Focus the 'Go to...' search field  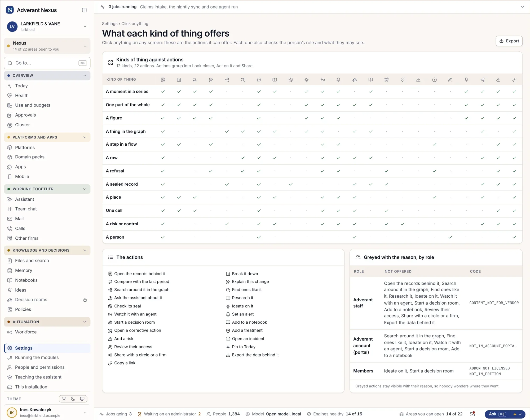(x=47, y=63)
